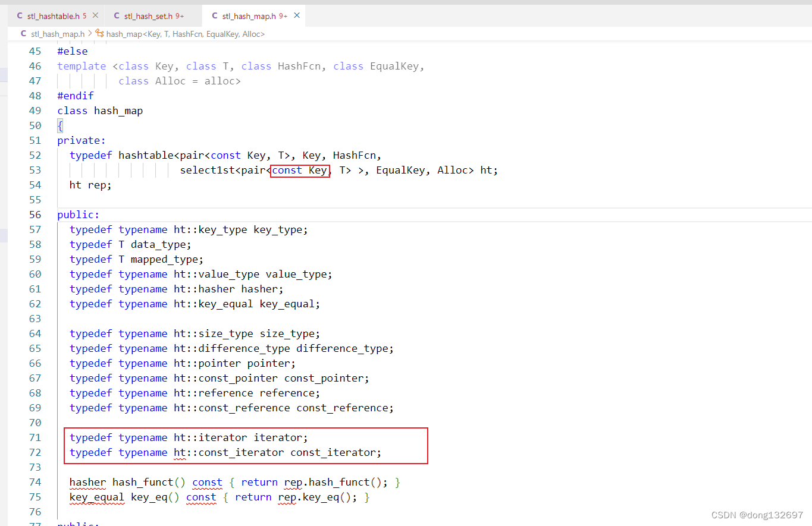The width and height of the screenshot is (812, 526).
Task: Click '#else' directive on line 45
Action: [x=73, y=51]
